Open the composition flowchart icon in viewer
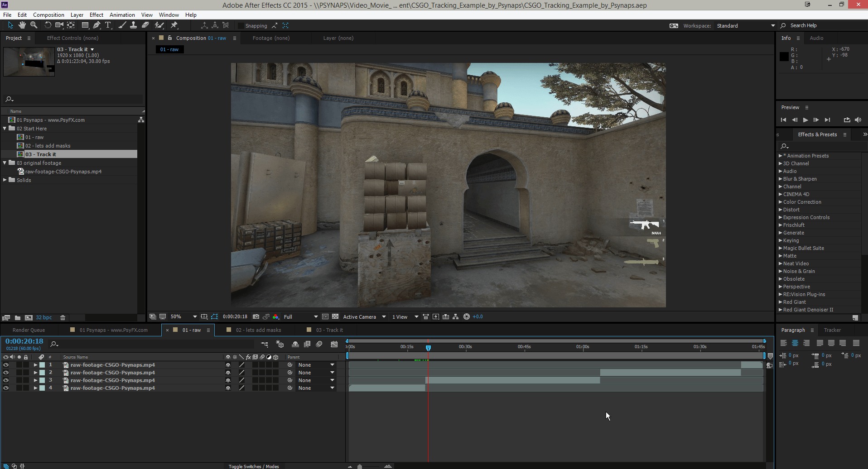The image size is (868, 469). (x=456, y=317)
